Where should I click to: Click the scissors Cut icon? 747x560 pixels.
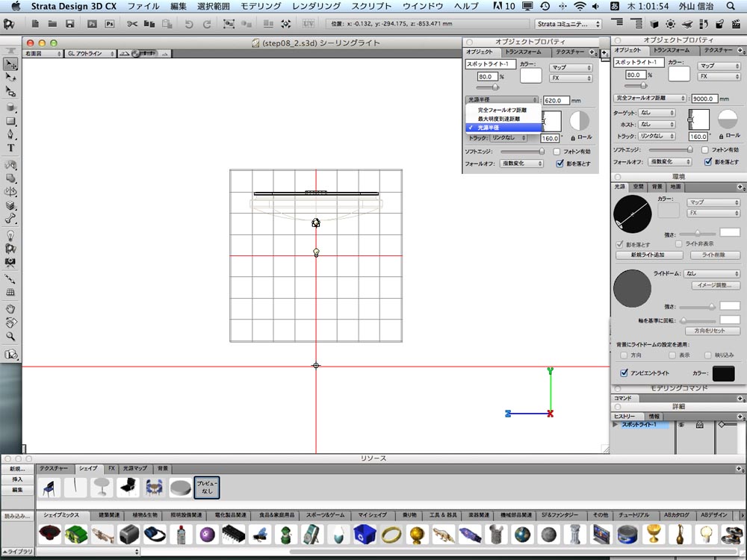click(132, 24)
